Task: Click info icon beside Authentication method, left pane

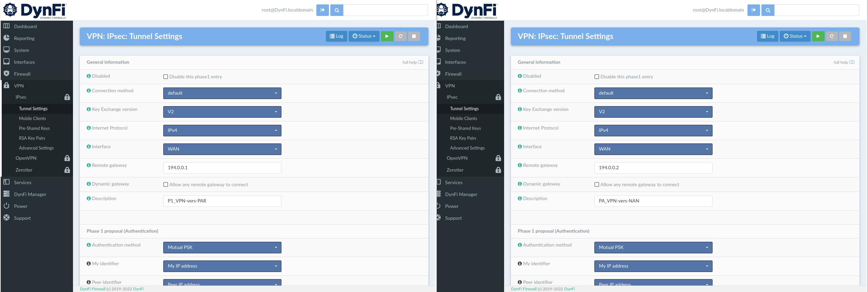Action: (89, 245)
